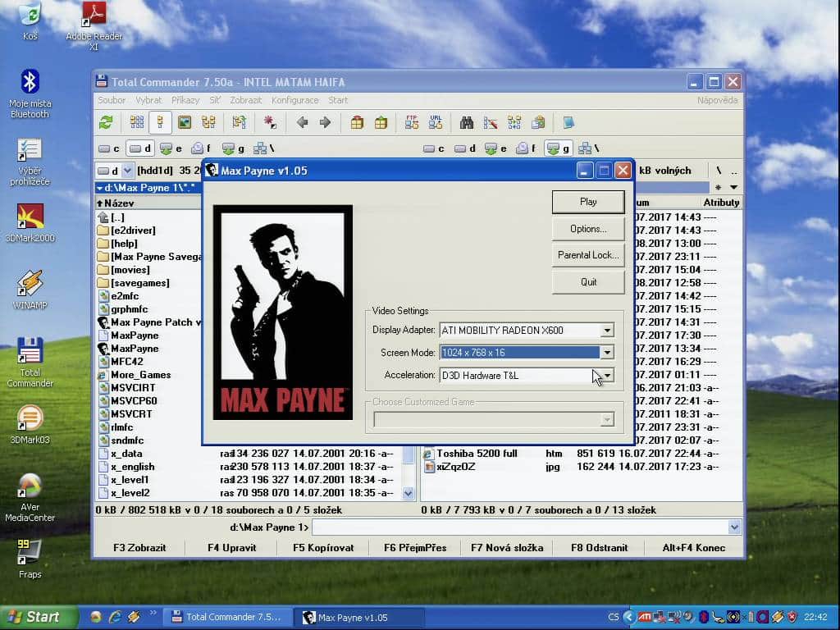This screenshot has height=630, width=840.
Task: Click the Total Commander command line input
Action: tap(520, 527)
